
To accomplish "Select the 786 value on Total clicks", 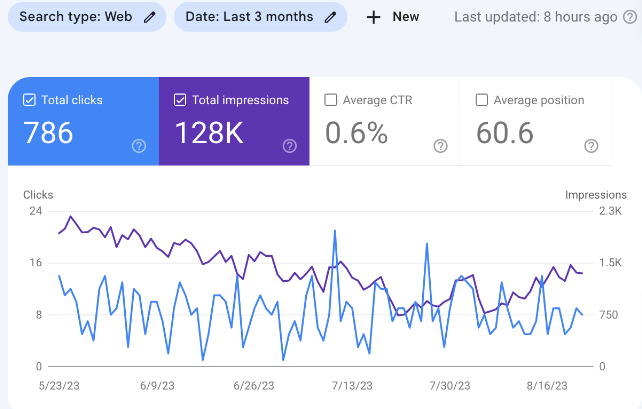I will (x=48, y=133).
